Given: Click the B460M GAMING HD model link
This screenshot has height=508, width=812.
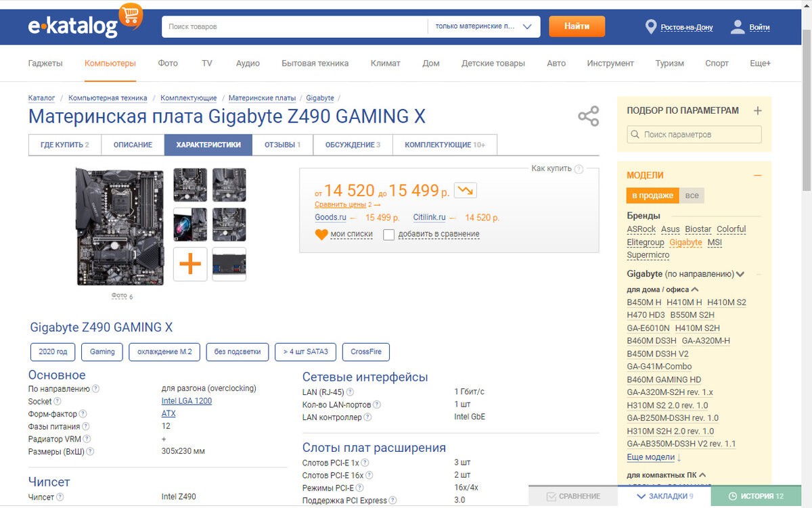Looking at the screenshot, I should 664,379.
